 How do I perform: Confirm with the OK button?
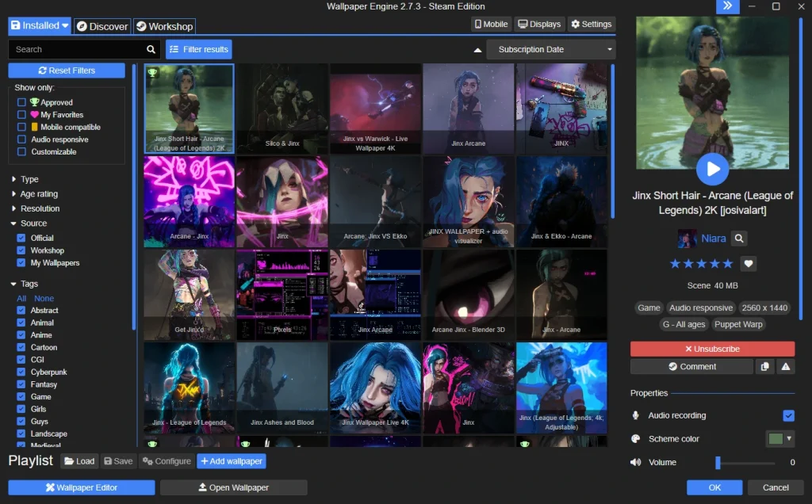click(714, 487)
